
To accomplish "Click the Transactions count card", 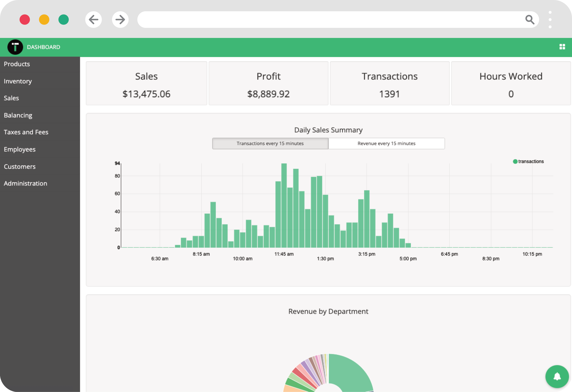I will click(389, 84).
